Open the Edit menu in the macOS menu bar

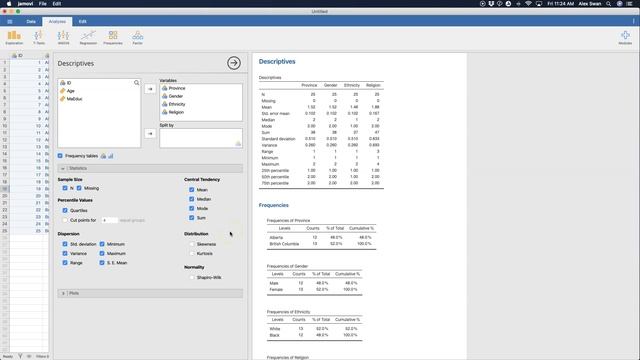57,4
